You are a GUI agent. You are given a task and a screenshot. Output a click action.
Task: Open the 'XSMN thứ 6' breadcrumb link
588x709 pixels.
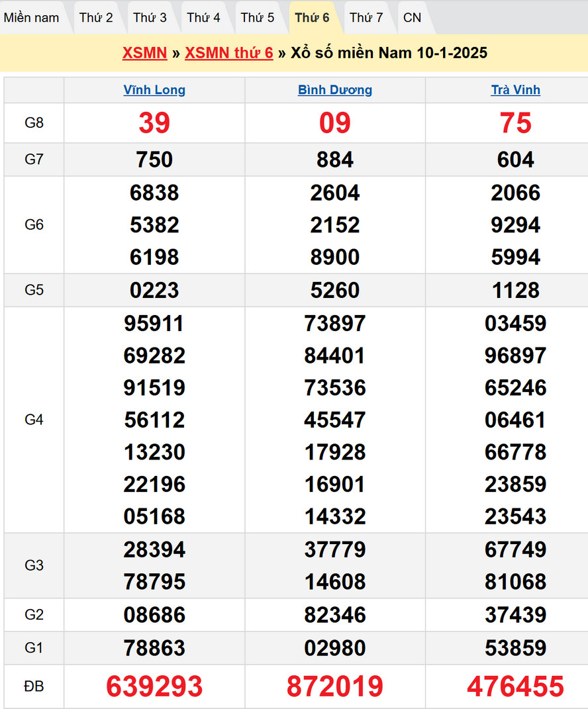tap(228, 53)
